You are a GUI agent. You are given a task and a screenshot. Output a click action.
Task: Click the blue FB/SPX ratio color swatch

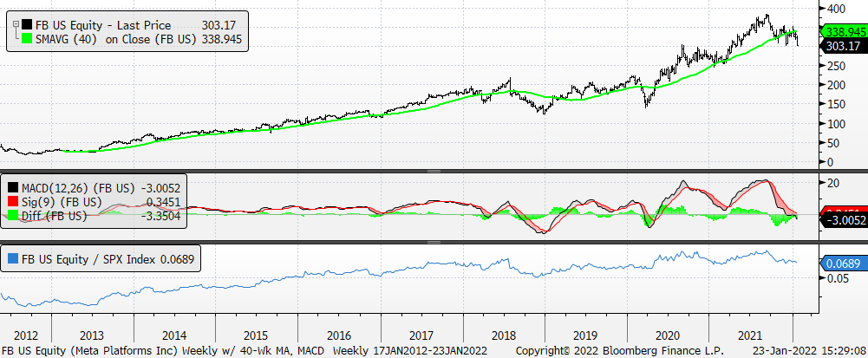tap(15, 258)
